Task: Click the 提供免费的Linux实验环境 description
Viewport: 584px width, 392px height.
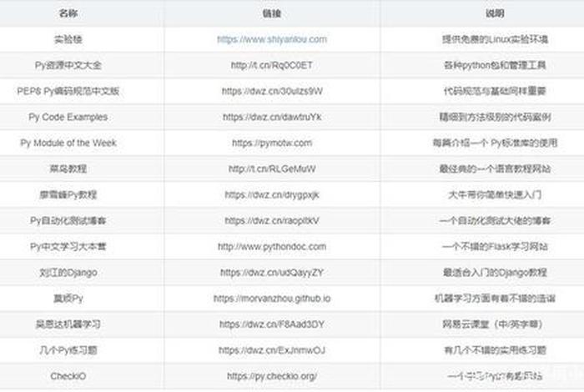Action: (495, 39)
